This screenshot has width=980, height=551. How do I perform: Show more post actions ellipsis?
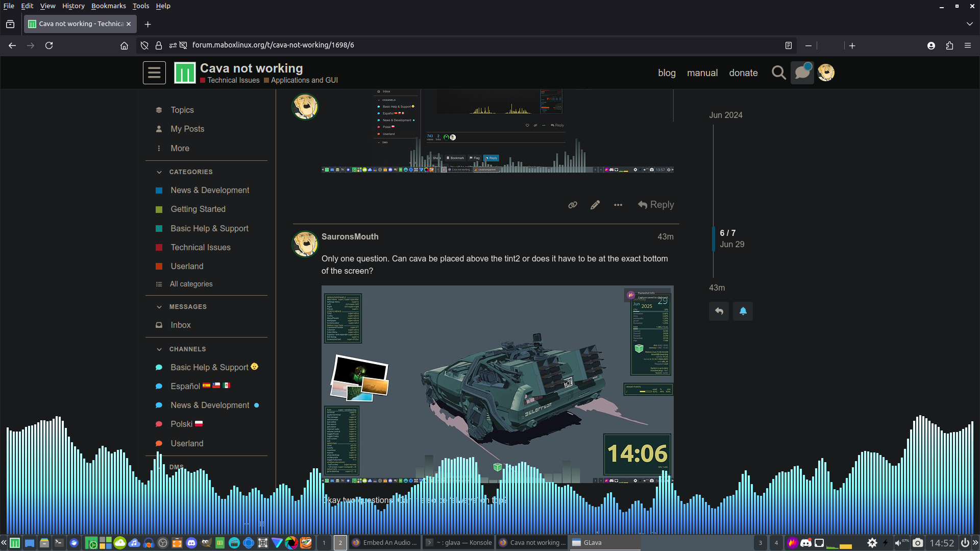click(x=618, y=205)
